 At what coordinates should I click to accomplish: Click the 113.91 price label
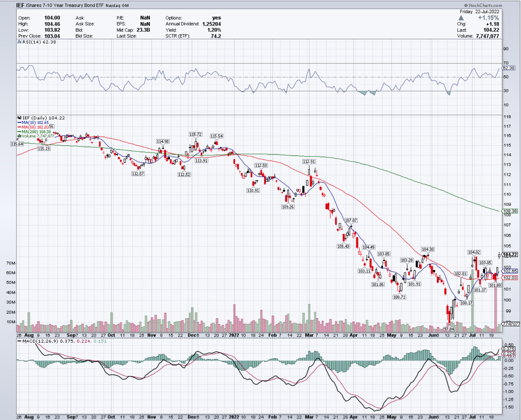click(x=201, y=161)
